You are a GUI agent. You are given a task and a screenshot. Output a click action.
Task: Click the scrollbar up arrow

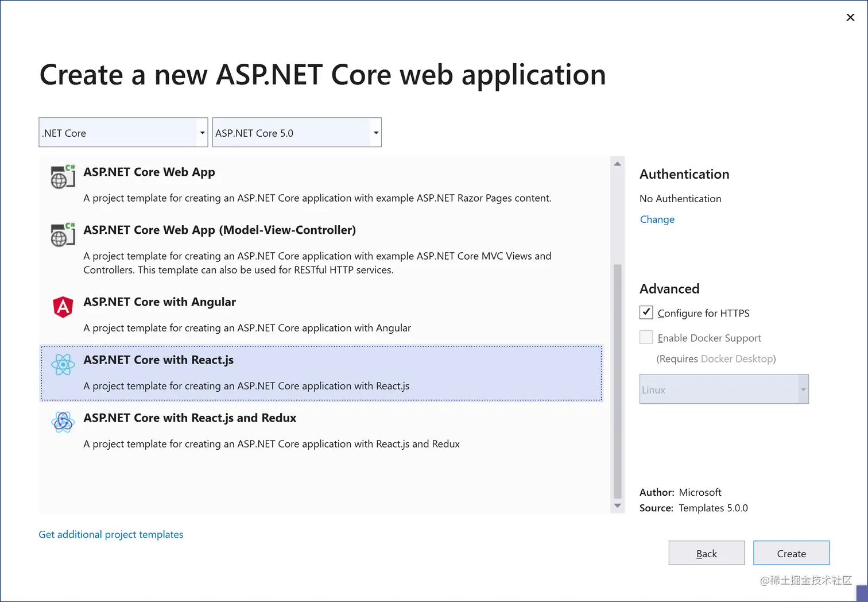coord(617,163)
